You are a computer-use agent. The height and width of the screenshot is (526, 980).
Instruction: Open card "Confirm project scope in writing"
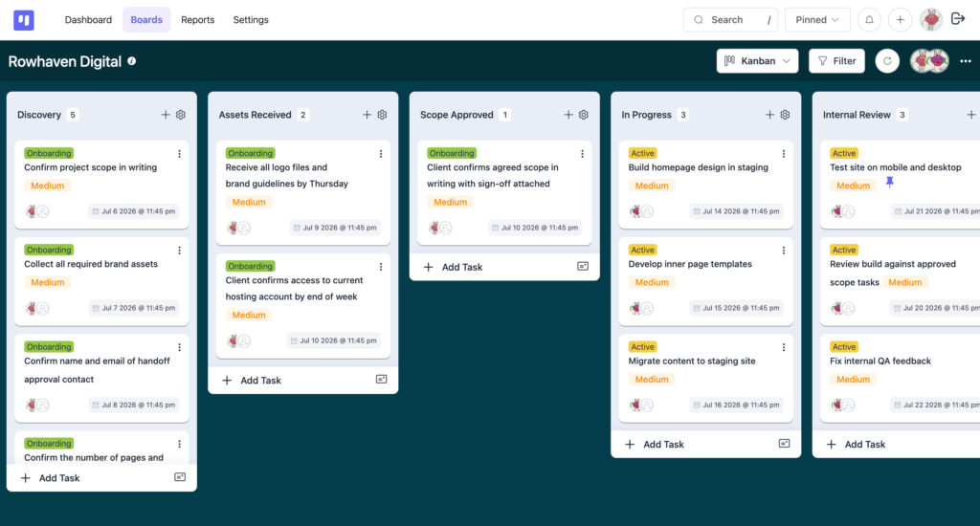tap(91, 167)
